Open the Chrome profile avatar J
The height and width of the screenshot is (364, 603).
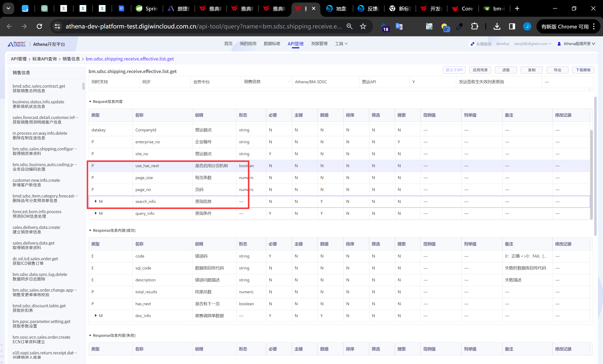coord(527,26)
